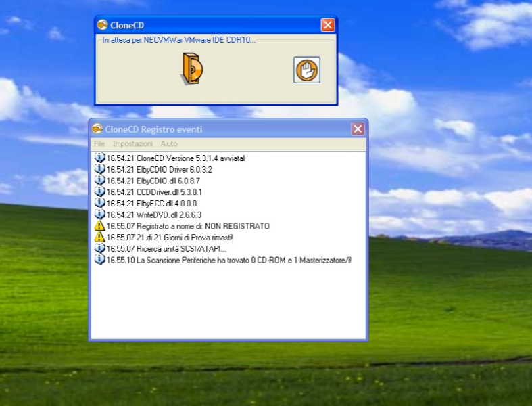The image size is (532, 406).
Task: Click warning icon beside NON REGISTRATO entry
Action: coord(99,226)
